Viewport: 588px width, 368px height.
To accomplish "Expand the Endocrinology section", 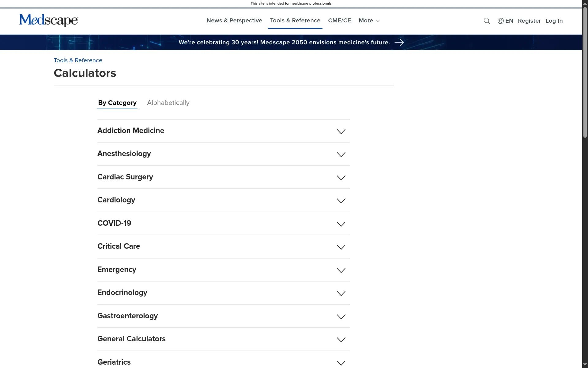I will click(x=341, y=293).
